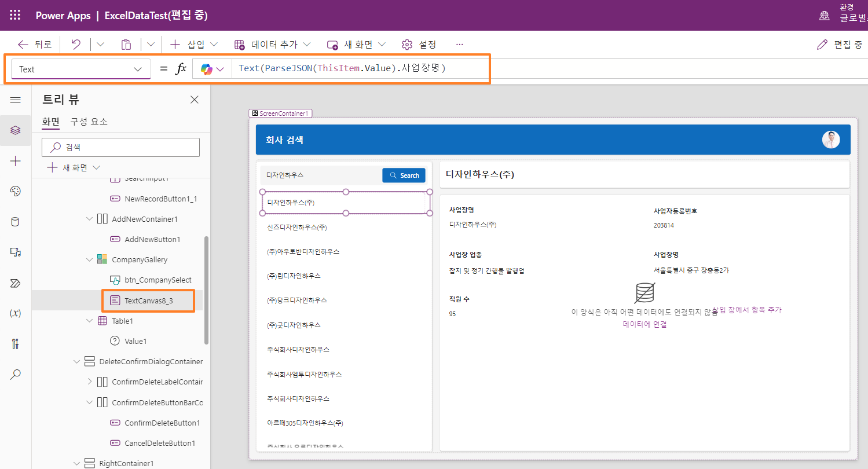Collapse the CompanyGallery tree node
The height and width of the screenshot is (469, 868).
89,259
